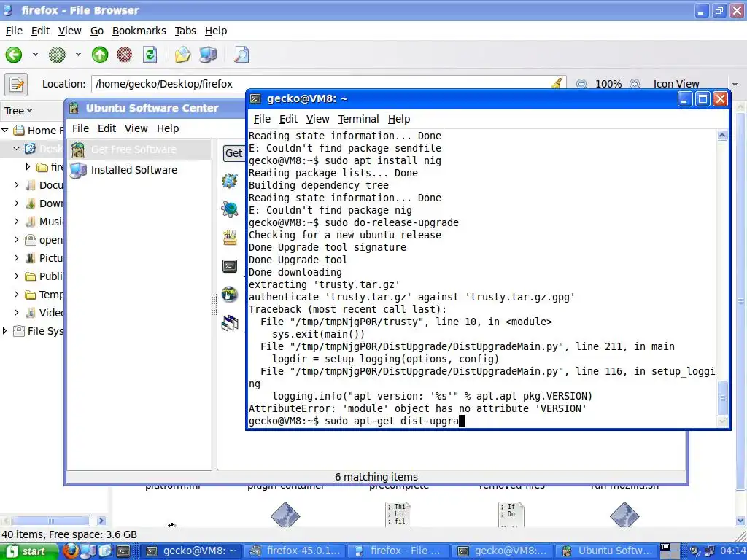The image size is (747, 560).
Task: Switch to firefox-45.0.1 taskbar window button
Action: (295, 551)
